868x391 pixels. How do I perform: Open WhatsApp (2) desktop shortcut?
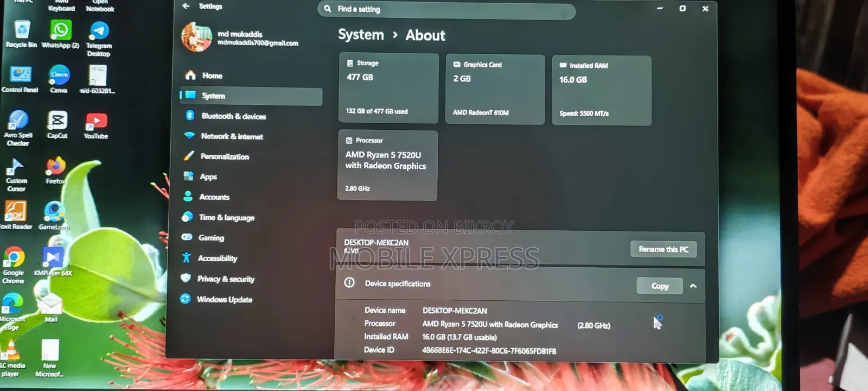60,34
